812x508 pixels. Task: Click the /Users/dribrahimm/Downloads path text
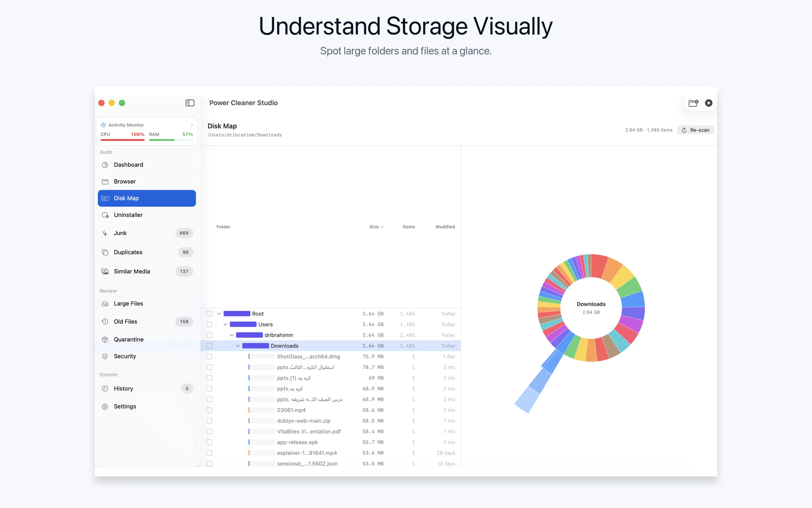(245, 135)
